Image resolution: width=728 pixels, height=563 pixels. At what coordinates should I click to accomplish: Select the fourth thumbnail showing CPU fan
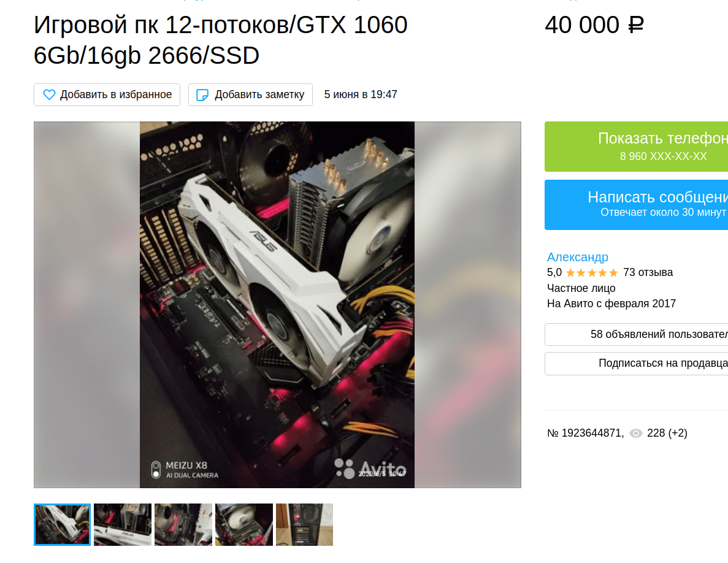point(244,524)
